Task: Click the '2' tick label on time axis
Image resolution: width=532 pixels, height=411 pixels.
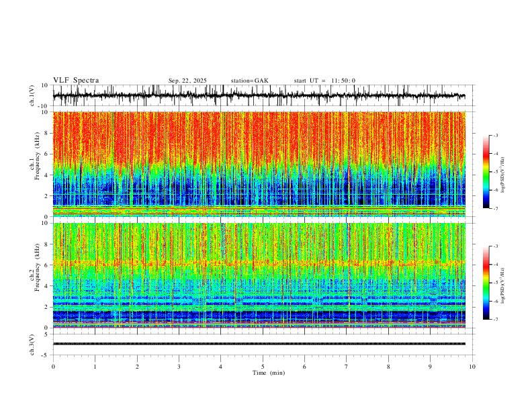Action: 137,367
